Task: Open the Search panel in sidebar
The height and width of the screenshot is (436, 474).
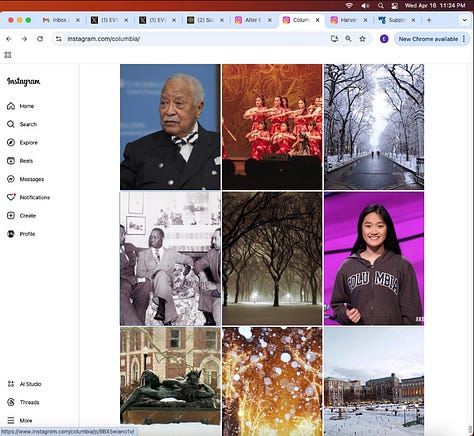Action: [22, 124]
